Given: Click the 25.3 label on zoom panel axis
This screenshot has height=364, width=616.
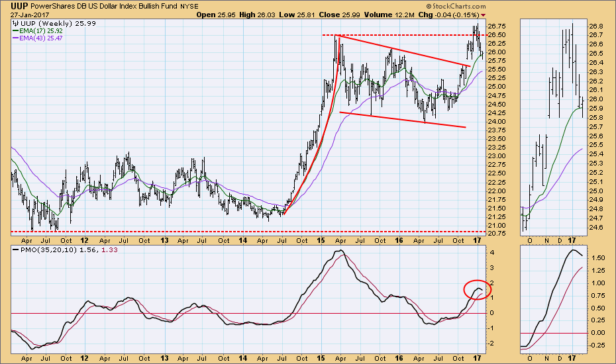Looking at the screenshot, I should coord(596,163).
